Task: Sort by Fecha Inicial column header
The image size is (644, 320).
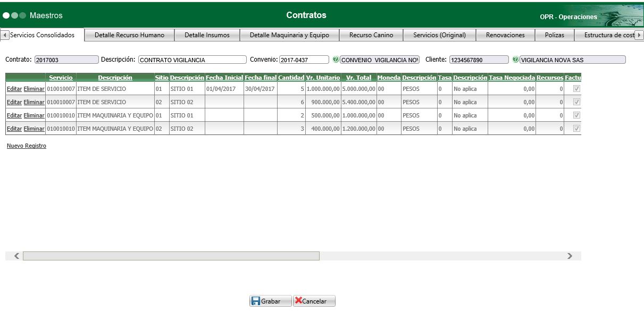Action: pos(224,78)
